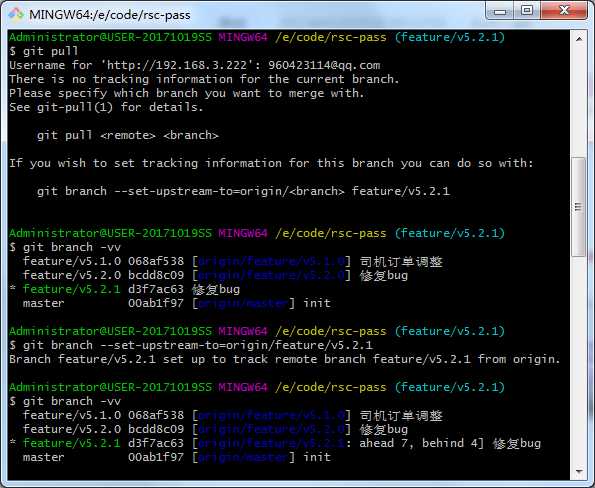Click the first 'git pull' command line
The height and width of the screenshot is (488, 595).
[x=43, y=51]
